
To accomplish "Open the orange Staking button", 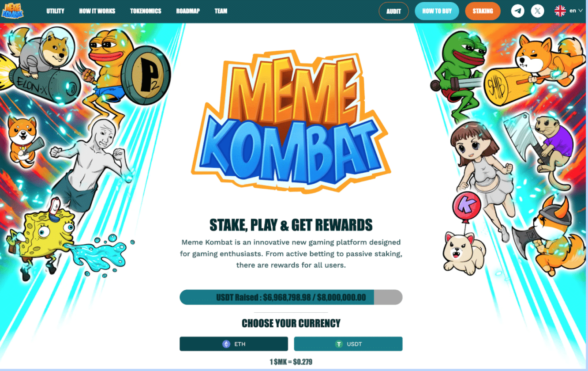I will click(483, 11).
